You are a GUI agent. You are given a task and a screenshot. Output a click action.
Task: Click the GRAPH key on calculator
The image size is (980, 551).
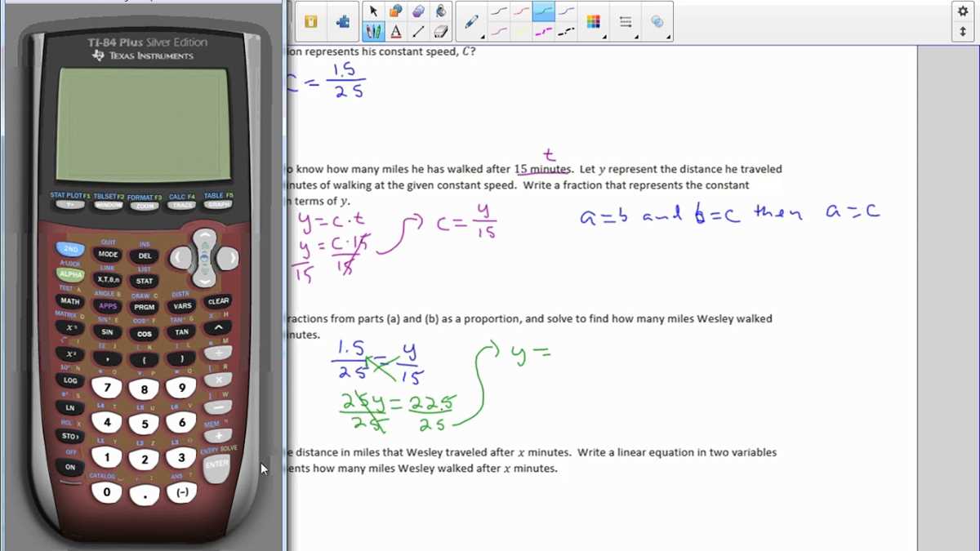[218, 204]
